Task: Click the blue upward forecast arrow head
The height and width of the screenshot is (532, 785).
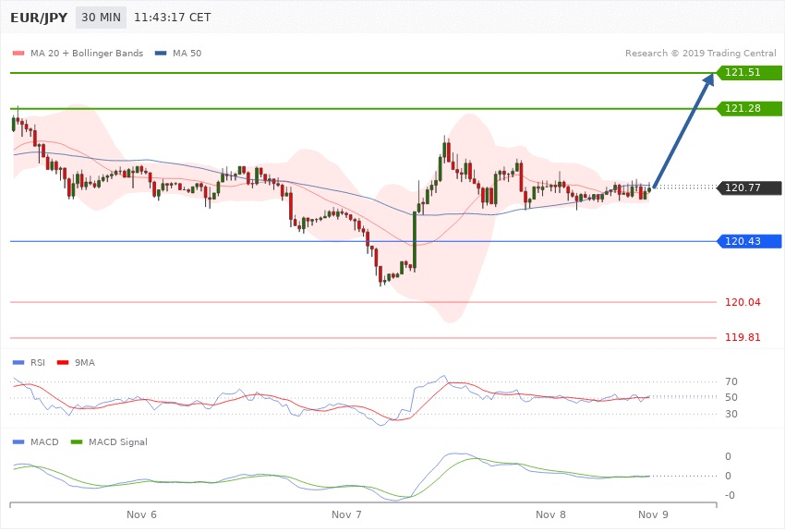Action: pyautogui.click(x=708, y=84)
